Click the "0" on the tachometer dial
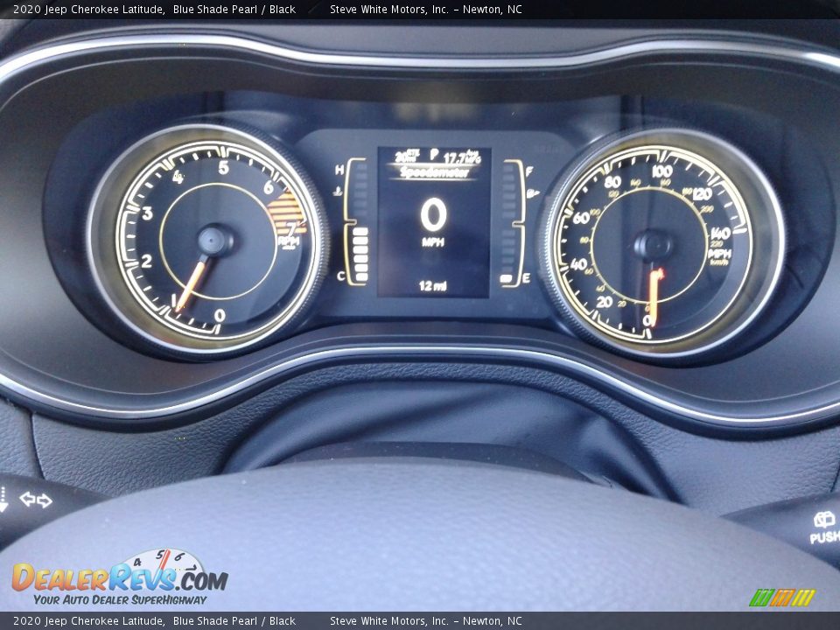Screen dimensions: 840x630 pyautogui.click(x=220, y=316)
